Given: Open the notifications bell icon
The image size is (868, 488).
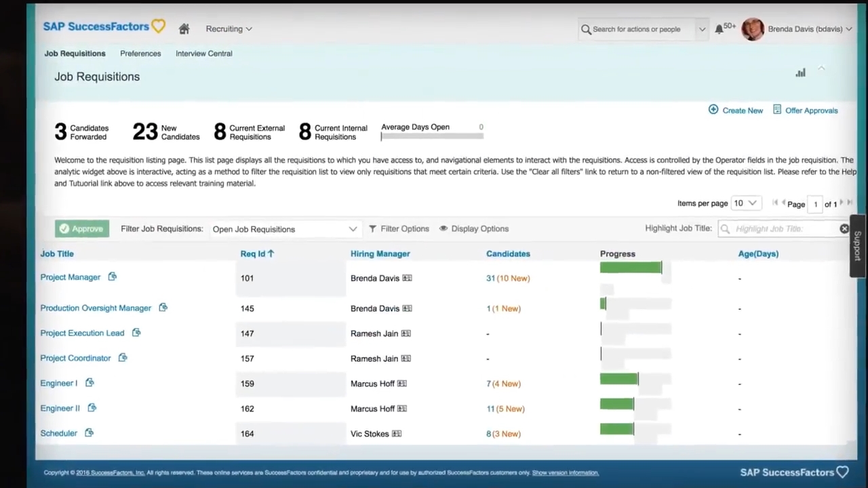Looking at the screenshot, I should pos(719,29).
